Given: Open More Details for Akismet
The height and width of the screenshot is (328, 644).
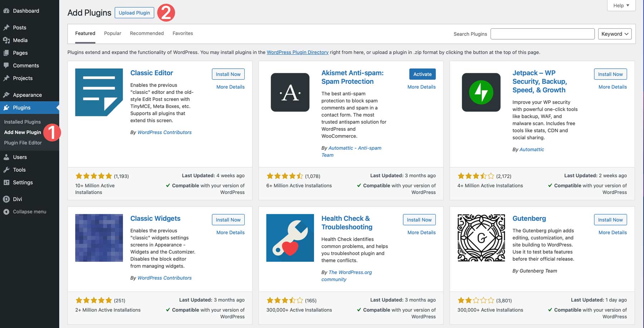Looking at the screenshot, I should click(x=421, y=87).
